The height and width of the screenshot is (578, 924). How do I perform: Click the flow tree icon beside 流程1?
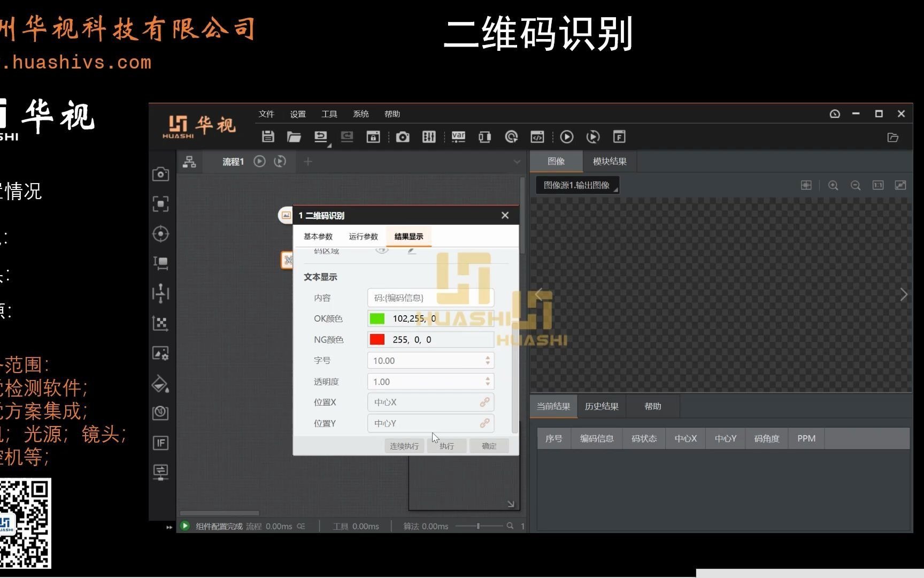pos(189,162)
